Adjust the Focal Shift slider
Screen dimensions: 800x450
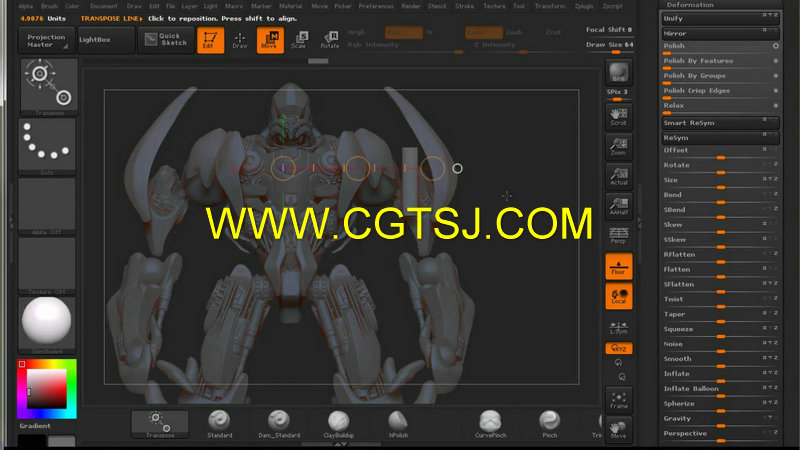[609, 31]
